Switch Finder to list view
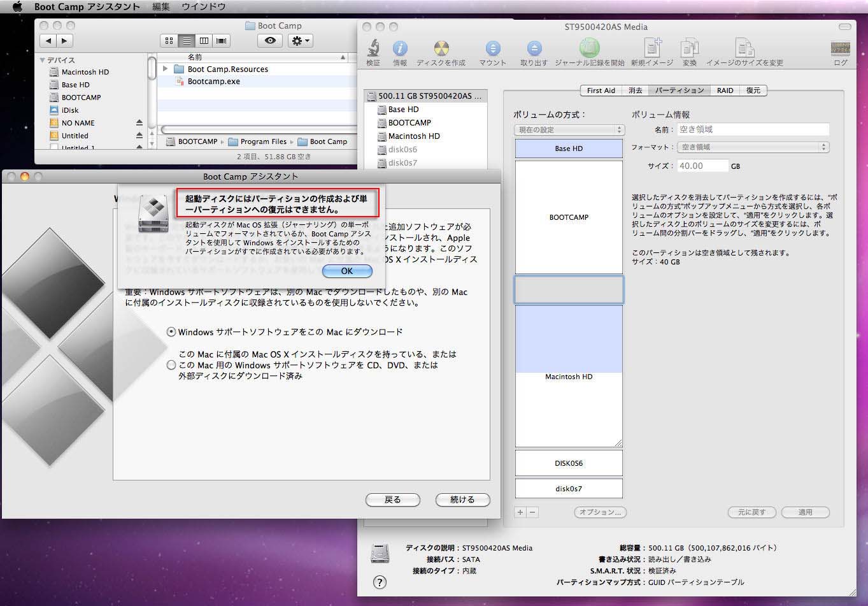The image size is (868, 606). pyautogui.click(x=187, y=40)
